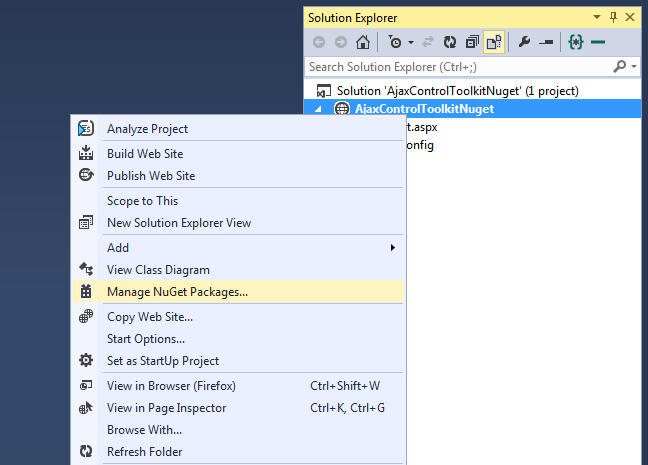Screen dimensions: 648x465
Task: Open Properties via the wrench icon
Action: pos(524,42)
